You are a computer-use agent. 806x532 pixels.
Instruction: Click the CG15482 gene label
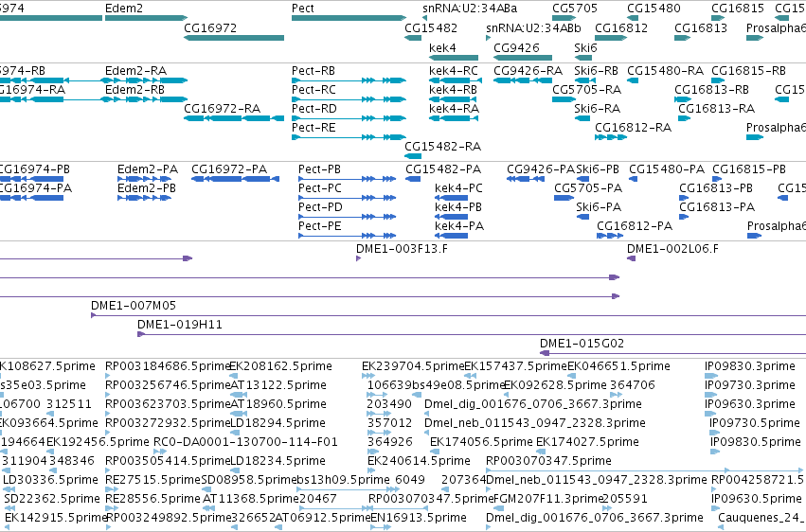pyautogui.click(x=431, y=27)
